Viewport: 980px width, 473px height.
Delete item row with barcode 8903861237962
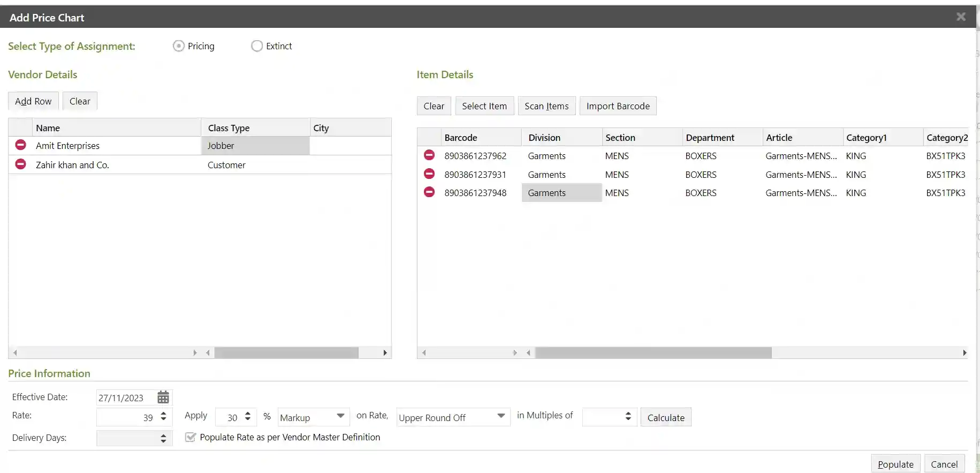coord(429,155)
